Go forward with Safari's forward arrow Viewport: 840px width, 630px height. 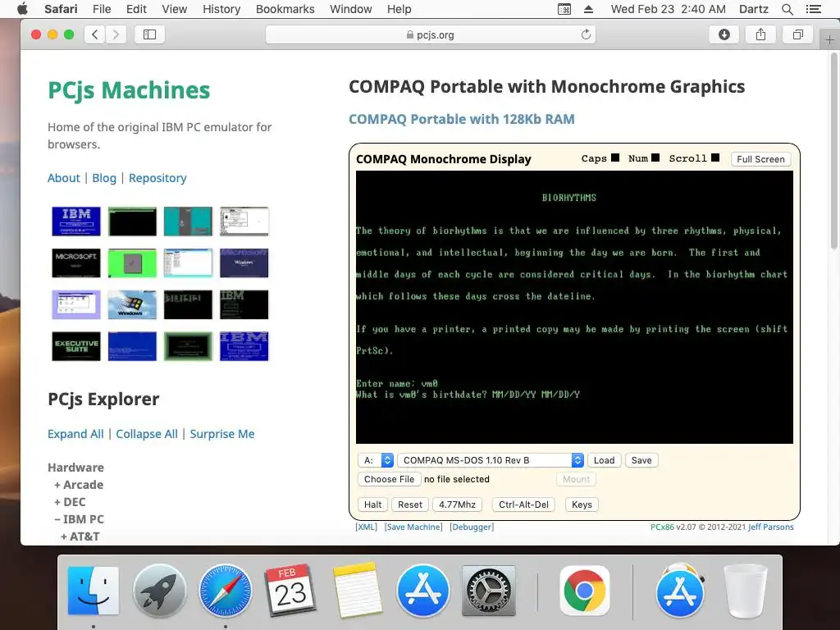[x=116, y=34]
